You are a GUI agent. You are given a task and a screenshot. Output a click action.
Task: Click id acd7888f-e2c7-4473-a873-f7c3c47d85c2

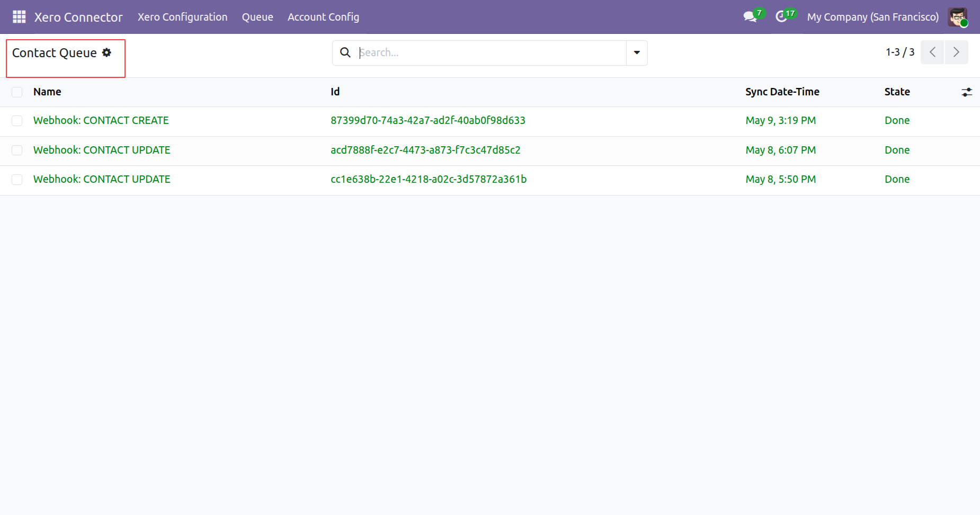[425, 150]
